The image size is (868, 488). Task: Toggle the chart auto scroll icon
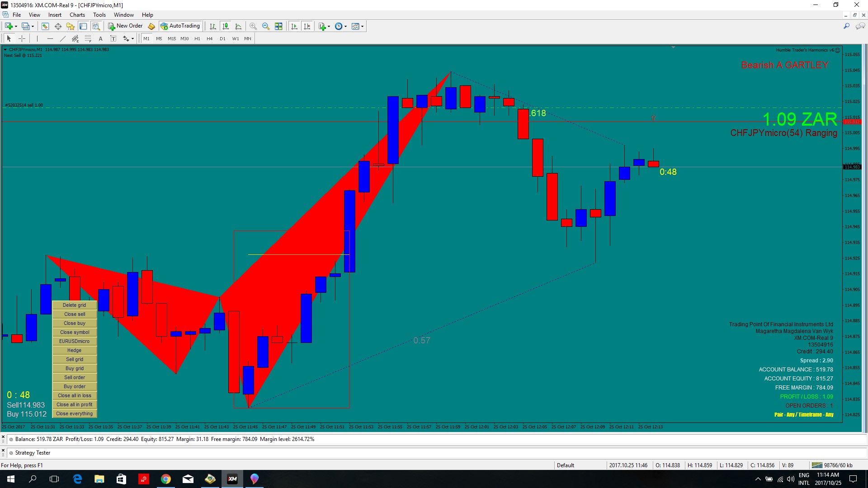point(294,26)
